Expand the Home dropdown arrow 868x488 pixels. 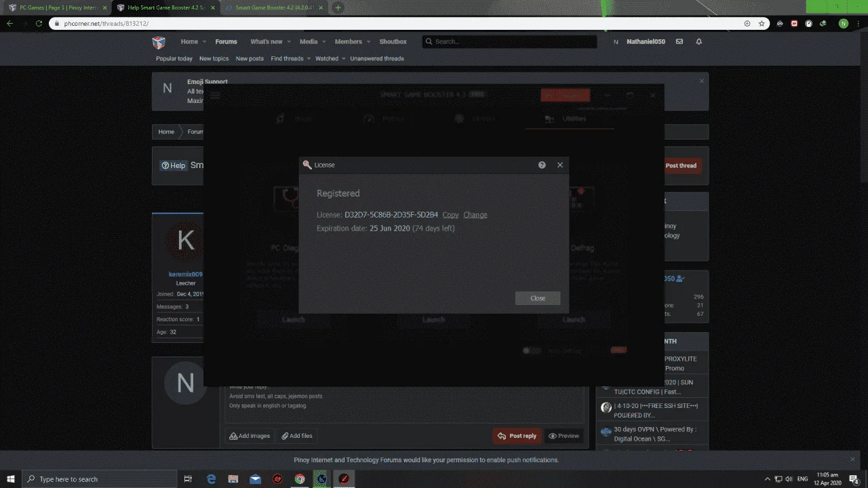204,42
